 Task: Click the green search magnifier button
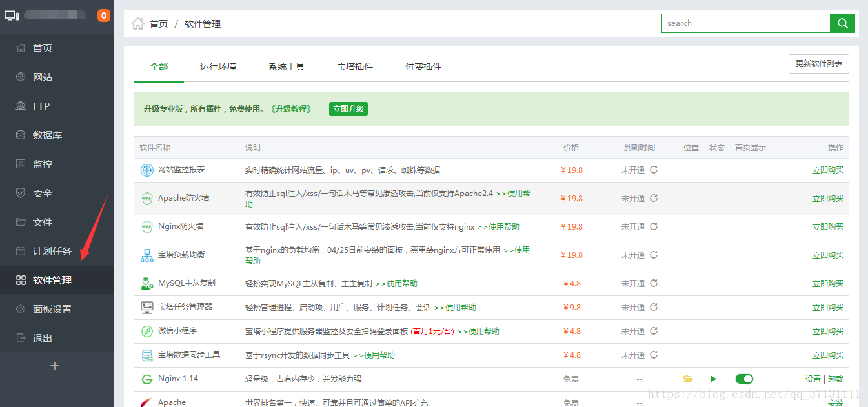point(842,23)
